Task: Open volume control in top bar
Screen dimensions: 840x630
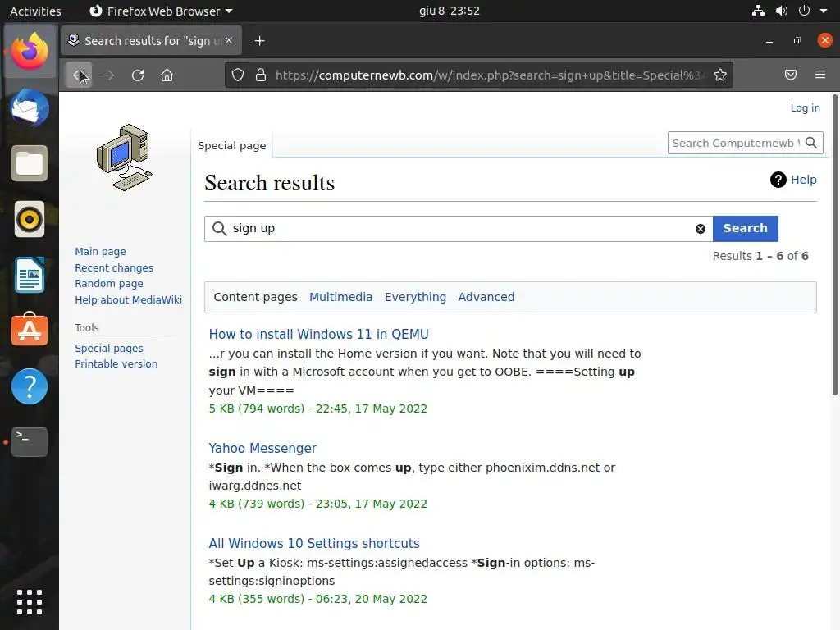Action: (782, 11)
